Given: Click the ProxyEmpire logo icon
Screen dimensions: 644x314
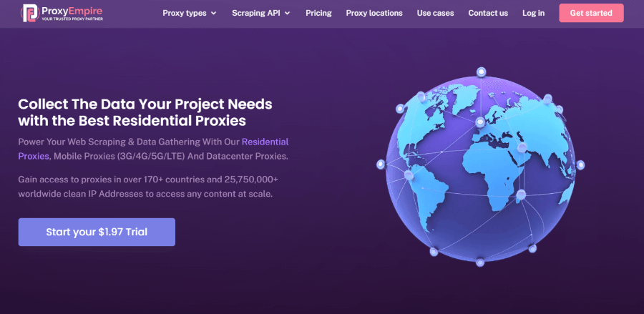Looking at the screenshot, I should click(31, 13).
